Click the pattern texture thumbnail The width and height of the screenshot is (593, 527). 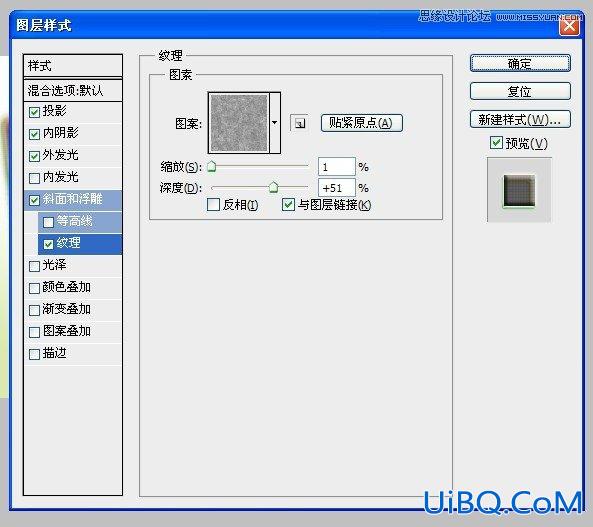pos(239,123)
